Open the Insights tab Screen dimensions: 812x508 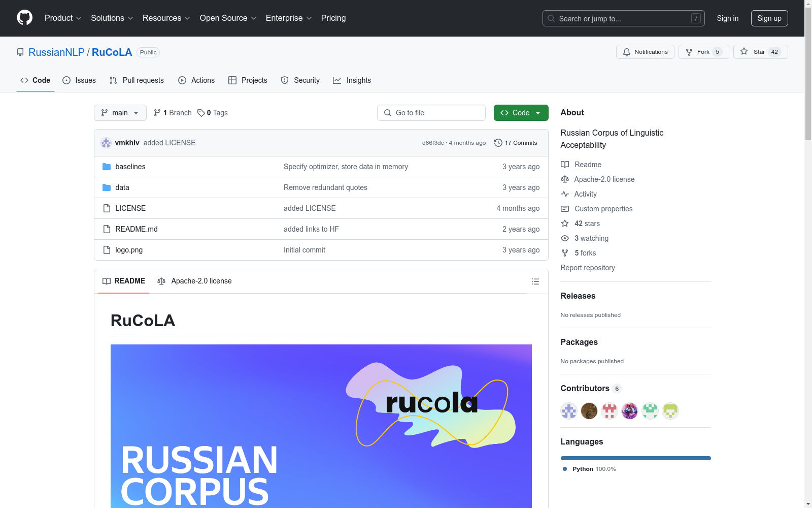(352, 80)
